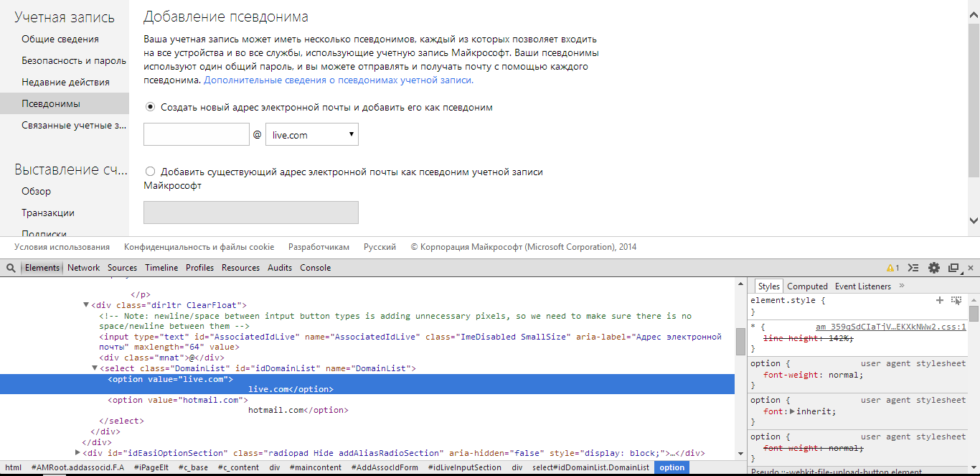Switch to Resources tab
Viewport: 980px width, 476px height.
coord(240,268)
